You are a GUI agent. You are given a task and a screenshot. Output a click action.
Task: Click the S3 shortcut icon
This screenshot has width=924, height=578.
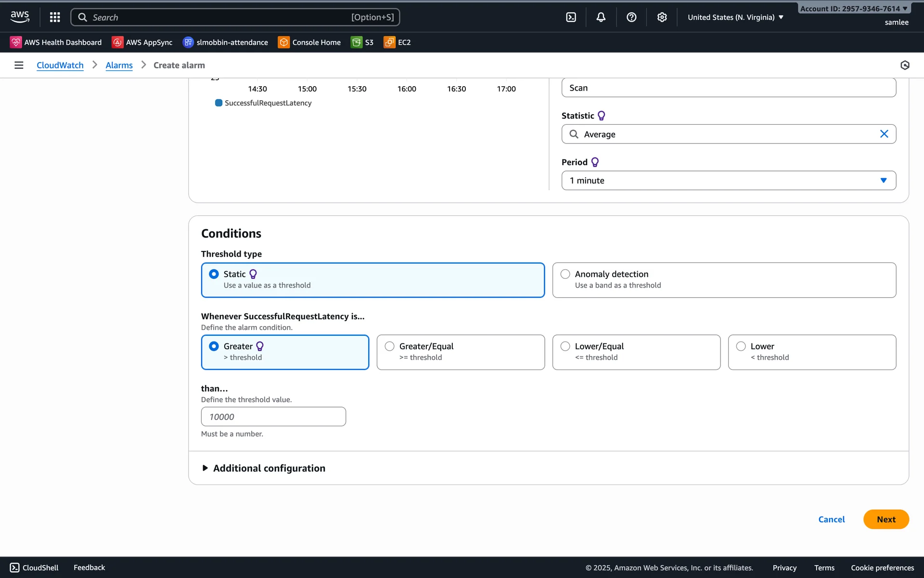tap(356, 42)
